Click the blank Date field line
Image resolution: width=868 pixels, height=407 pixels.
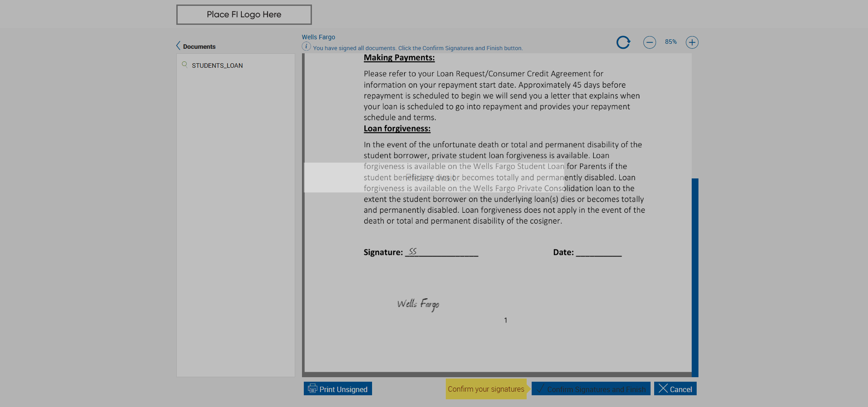tap(599, 253)
